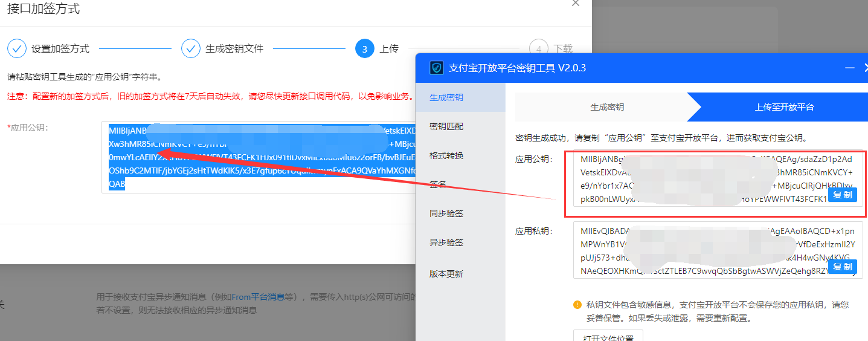
Task: Minimize the 支付宝开放平台密钥工具 window
Action: tap(849, 68)
